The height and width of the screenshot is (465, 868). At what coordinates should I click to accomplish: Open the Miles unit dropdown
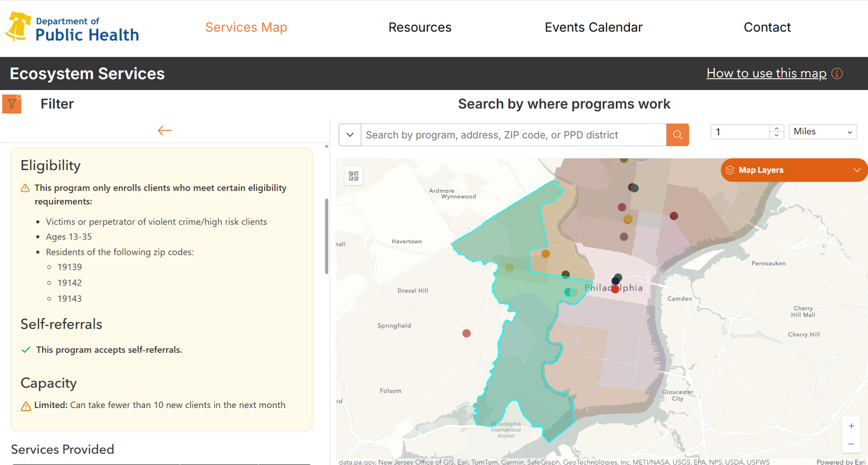(822, 132)
